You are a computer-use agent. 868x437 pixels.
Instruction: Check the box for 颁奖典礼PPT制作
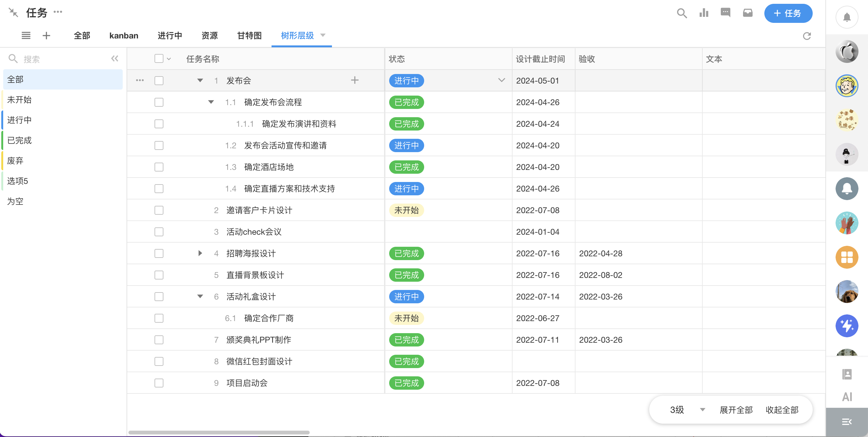click(x=159, y=340)
